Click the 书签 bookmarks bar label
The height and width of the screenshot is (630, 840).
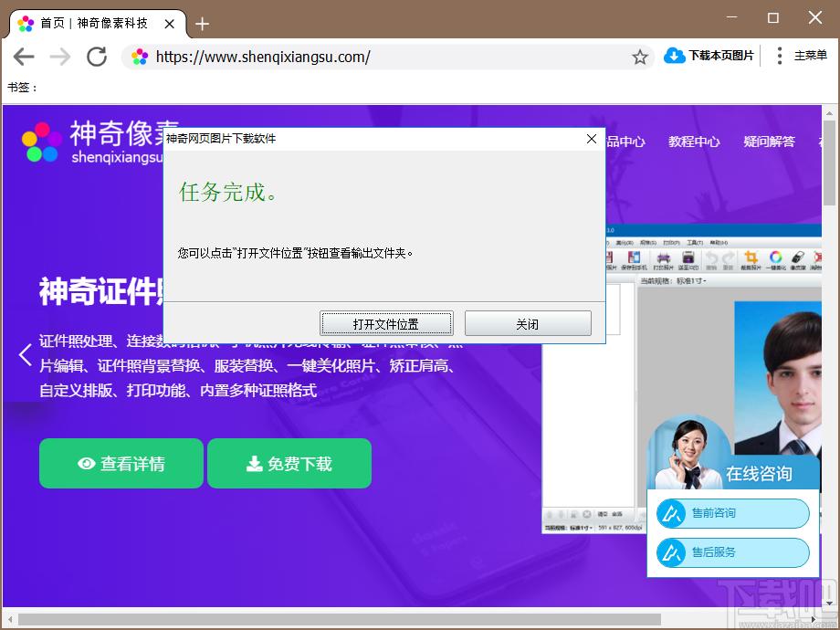pos(21,88)
